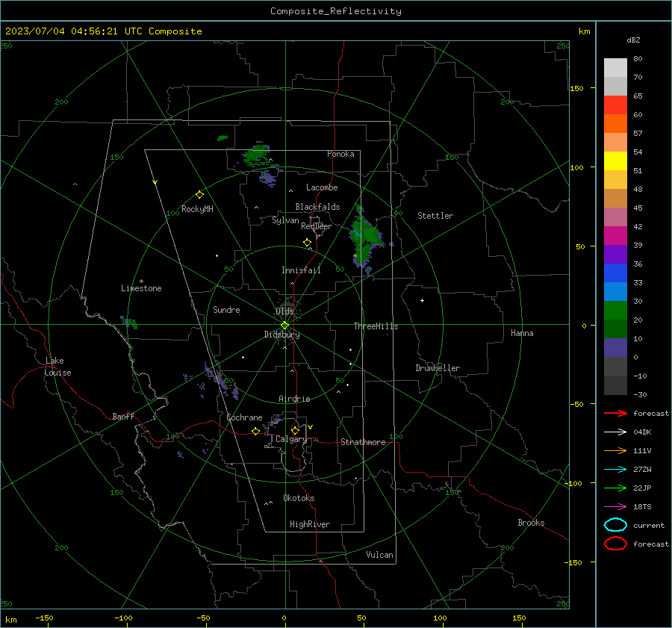Click the Olds town label
Viewport: 672px width, 628px height.
pyautogui.click(x=284, y=311)
